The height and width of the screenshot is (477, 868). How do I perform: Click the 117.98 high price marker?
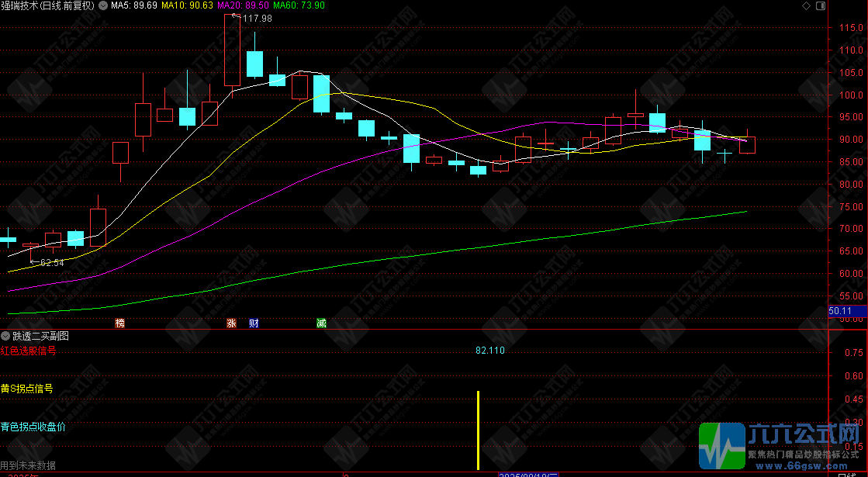257,19
